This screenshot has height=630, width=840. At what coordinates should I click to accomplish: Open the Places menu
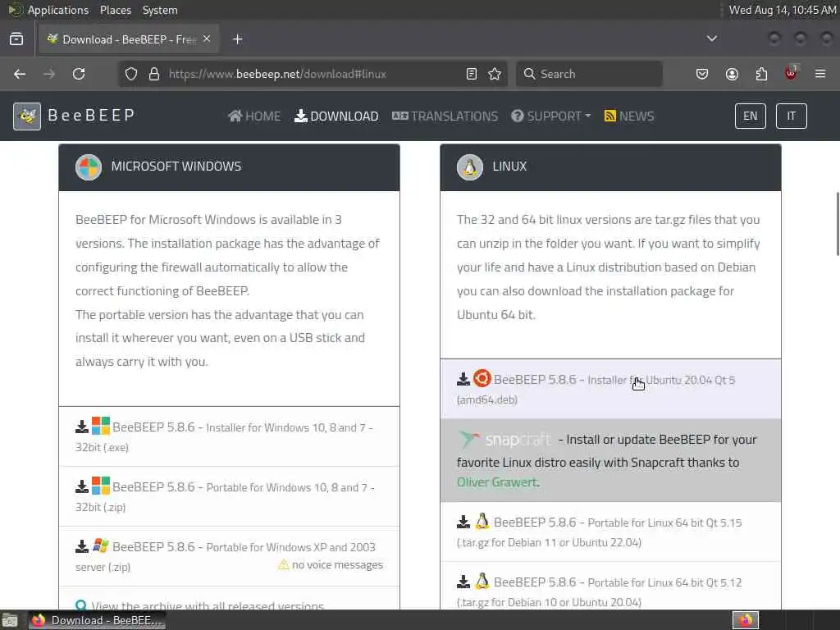click(116, 10)
